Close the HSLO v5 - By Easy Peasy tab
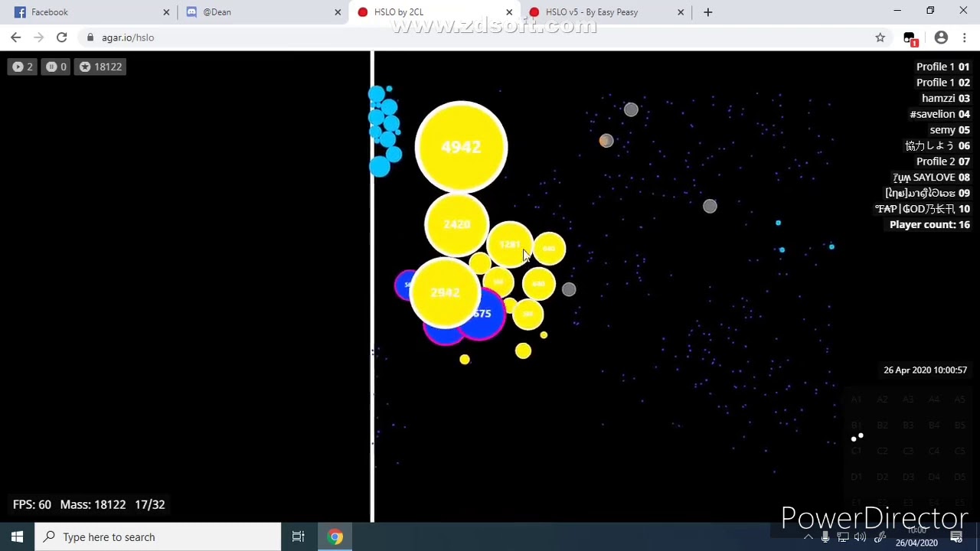Screen dimensions: 980x551 coord(681,12)
